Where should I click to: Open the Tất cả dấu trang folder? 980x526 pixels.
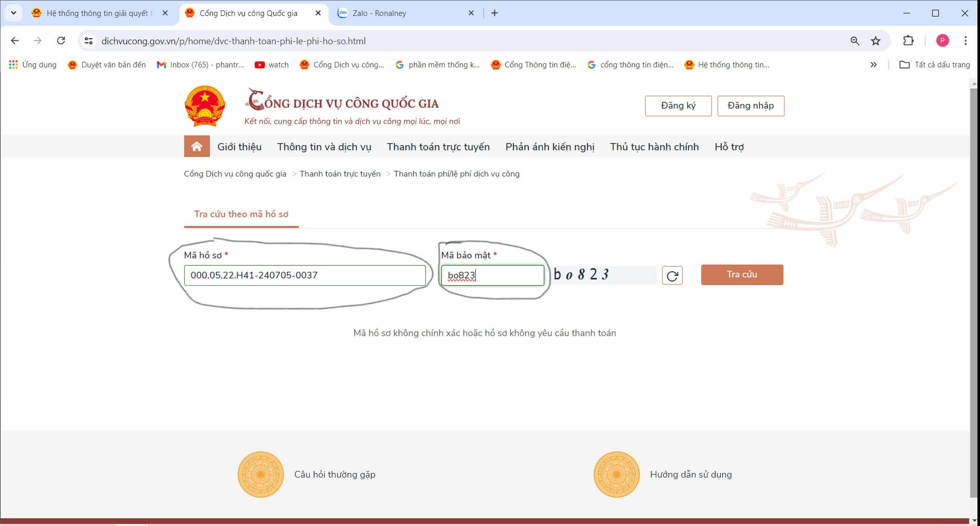pos(934,65)
